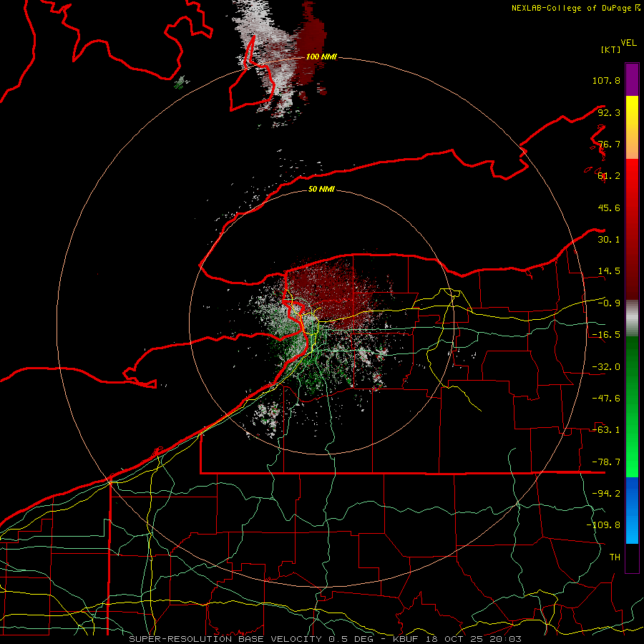644x644 pixels.
Task: Select the 92.3 velocity scale value
Action: point(609,112)
